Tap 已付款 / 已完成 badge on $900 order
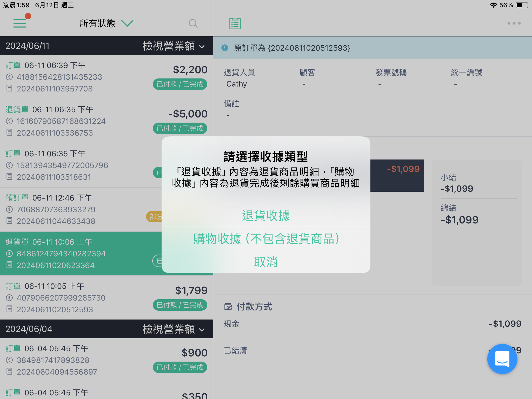The width and height of the screenshot is (532, 399). (180, 367)
